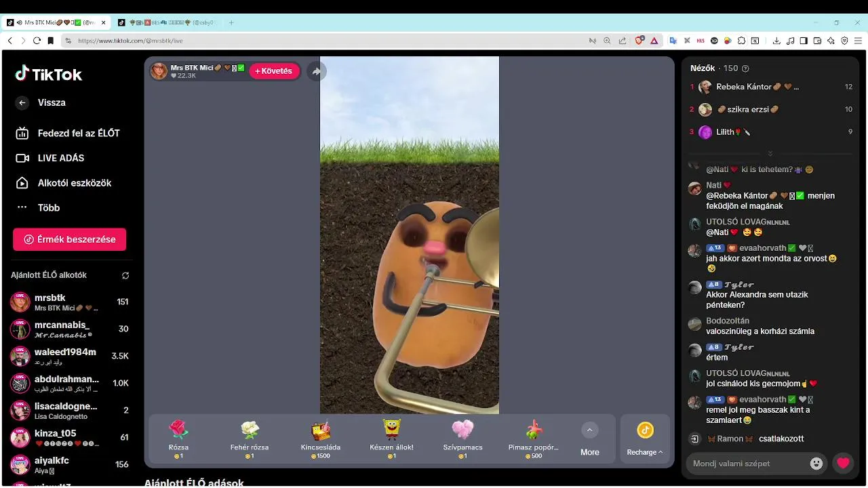
Task: Click evaahorvath's comment about orvost
Action: pyautogui.click(x=771, y=263)
